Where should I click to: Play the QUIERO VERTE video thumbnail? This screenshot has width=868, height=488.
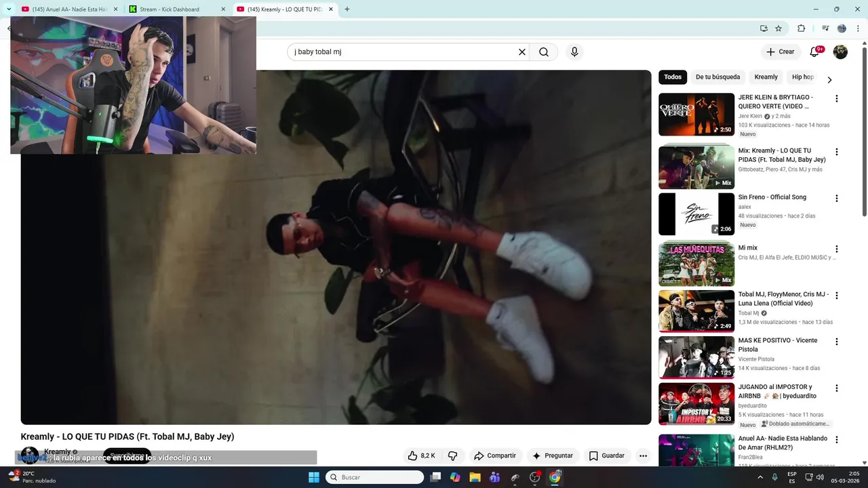pyautogui.click(x=696, y=115)
